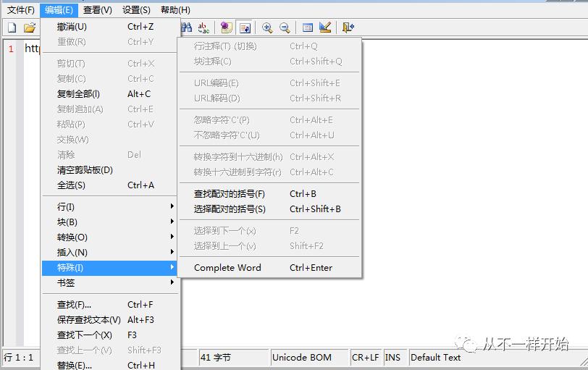Viewport: 588px width, 370px height.
Task: Click the grayed URL解码(D) entry
Action: click(x=269, y=98)
